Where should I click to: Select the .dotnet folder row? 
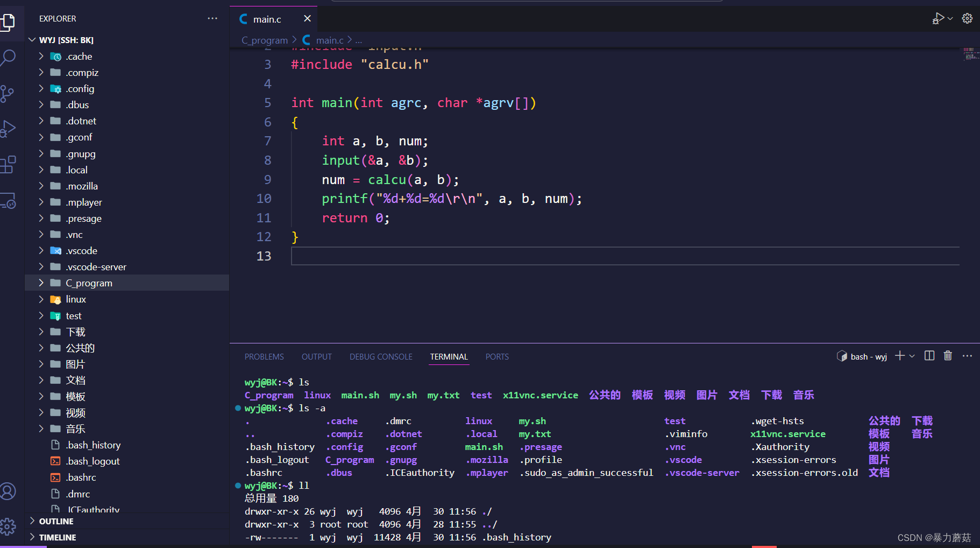pos(127,121)
